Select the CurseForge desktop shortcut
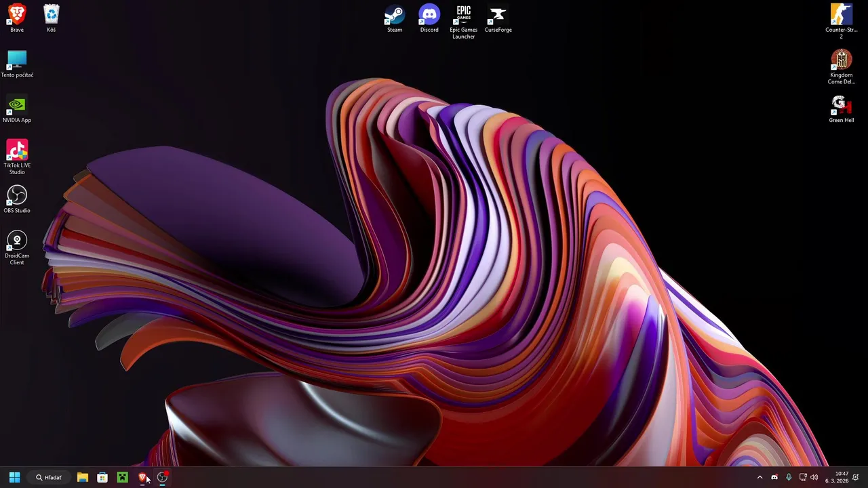 pos(498,18)
